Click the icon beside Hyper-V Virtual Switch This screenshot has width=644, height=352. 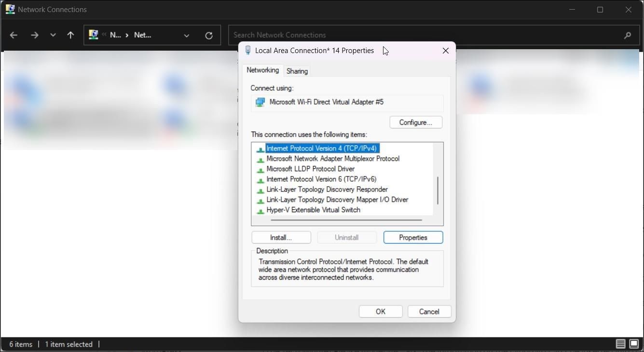click(260, 210)
